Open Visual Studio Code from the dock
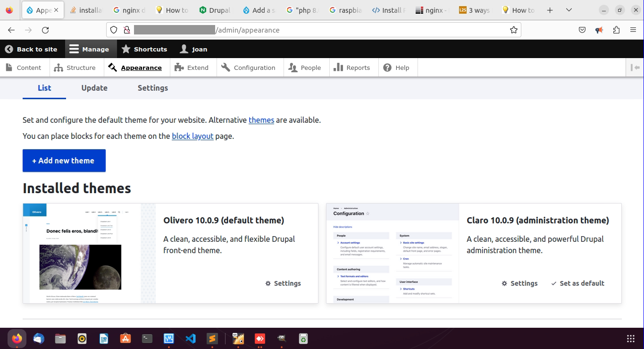Image resolution: width=644 pixels, height=349 pixels. [x=191, y=339]
